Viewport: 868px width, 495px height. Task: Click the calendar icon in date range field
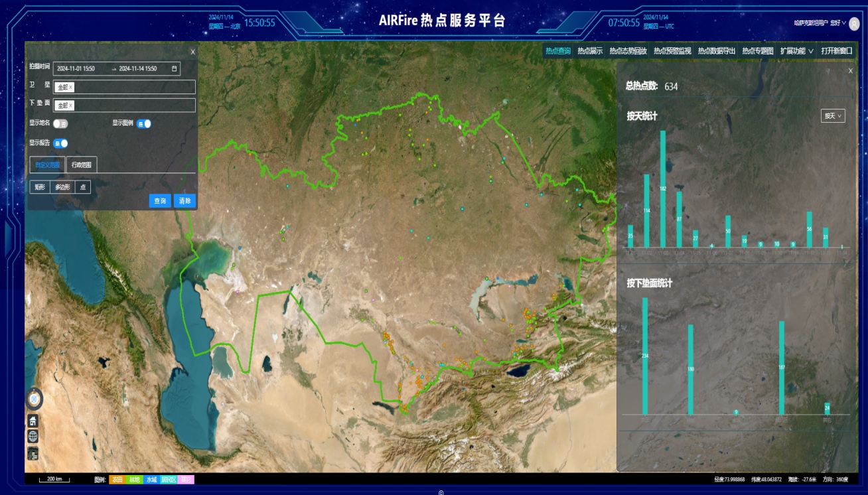tap(175, 69)
